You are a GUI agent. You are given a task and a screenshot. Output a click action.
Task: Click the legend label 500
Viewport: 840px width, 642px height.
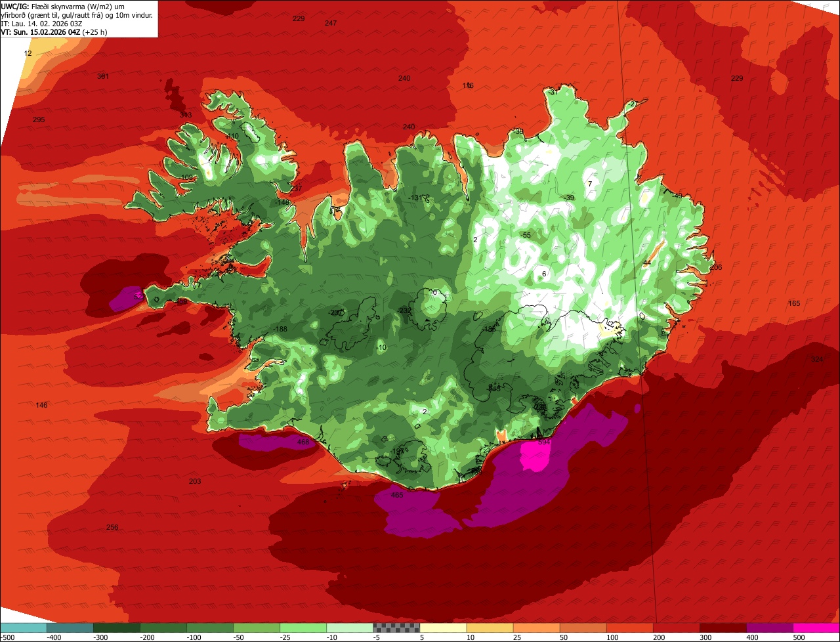click(x=798, y=637)
